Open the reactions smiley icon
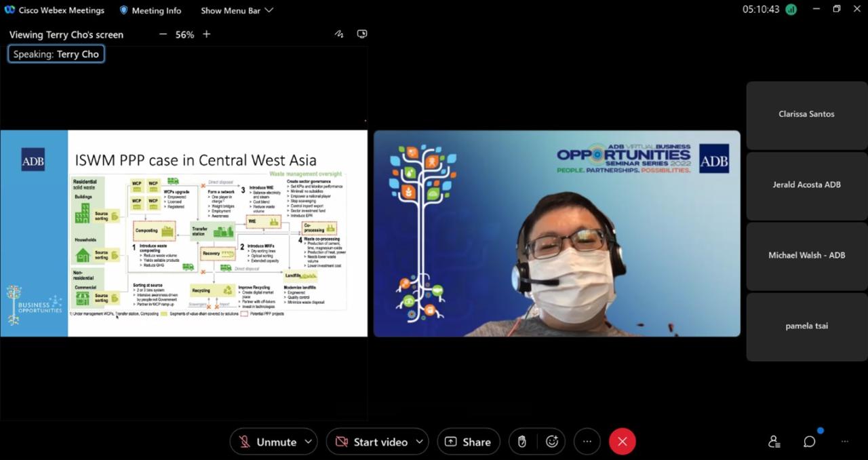Screen dimensions: 868x460 coord(552,442)
